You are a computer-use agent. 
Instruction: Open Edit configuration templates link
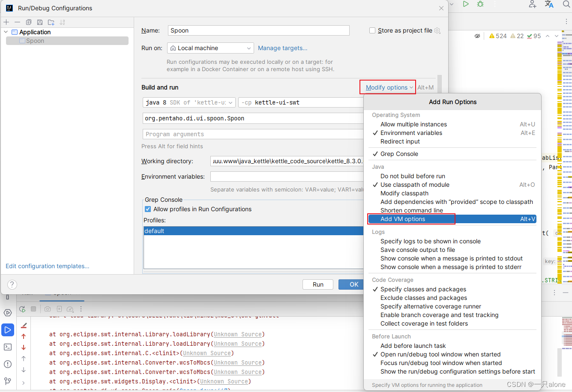tap(48, 266)
